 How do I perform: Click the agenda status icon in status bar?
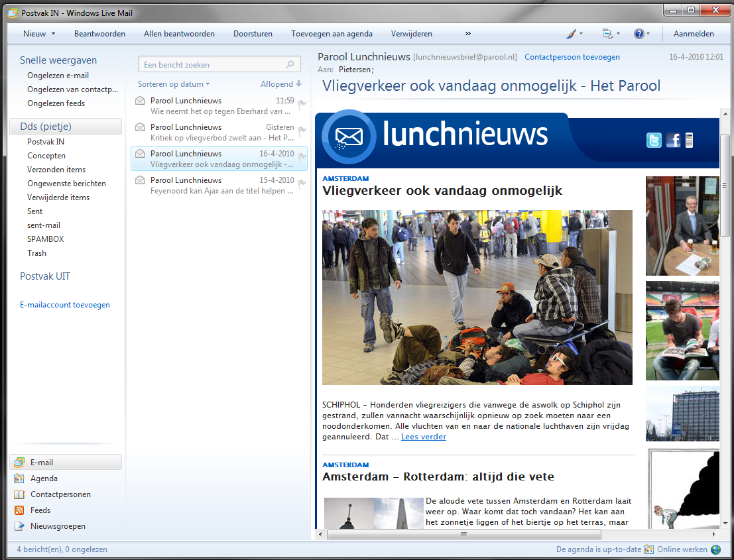(x=648, y=549)
